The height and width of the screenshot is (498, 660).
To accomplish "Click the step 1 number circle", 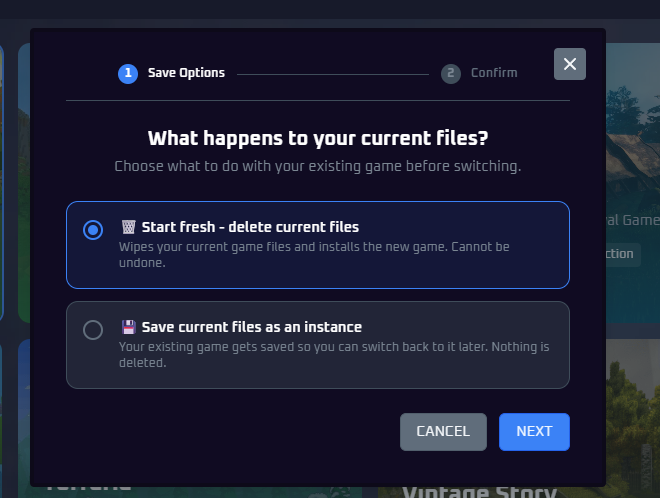I will [128, 73].
